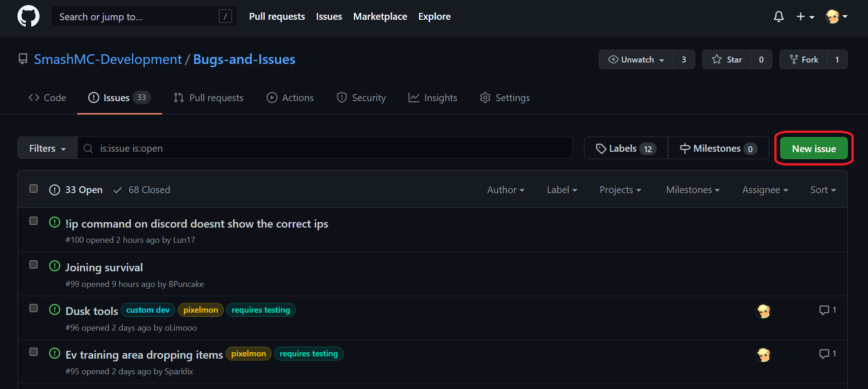Open notifications bell

coord(778,17)
